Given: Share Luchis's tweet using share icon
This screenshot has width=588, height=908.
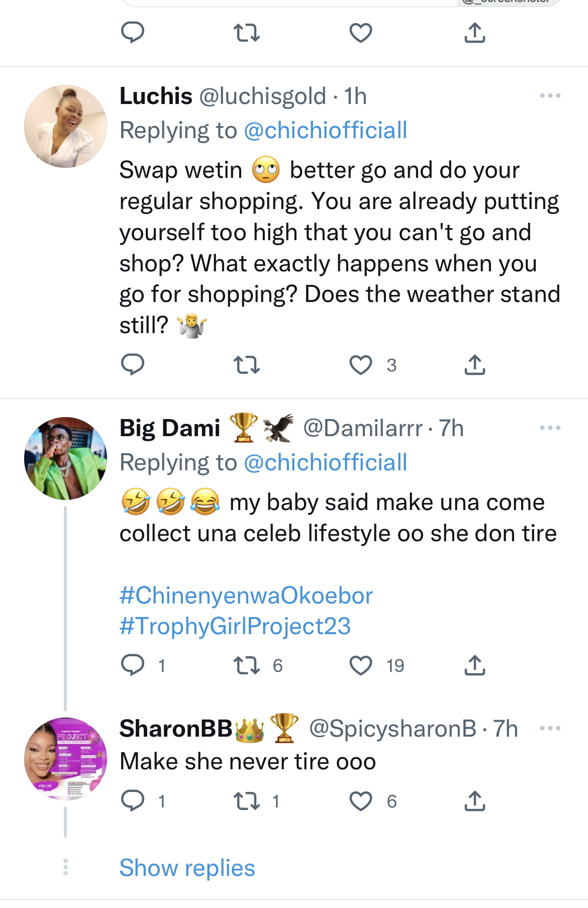Looking at the screenshot, I should coord(474,365).
